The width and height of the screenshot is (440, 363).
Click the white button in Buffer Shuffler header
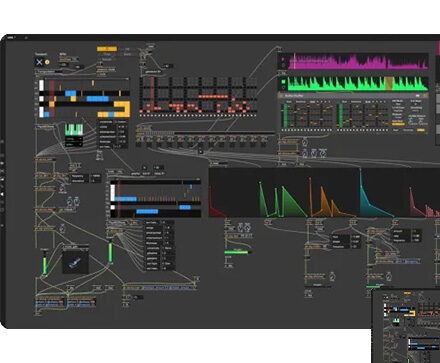click(417, 96)
